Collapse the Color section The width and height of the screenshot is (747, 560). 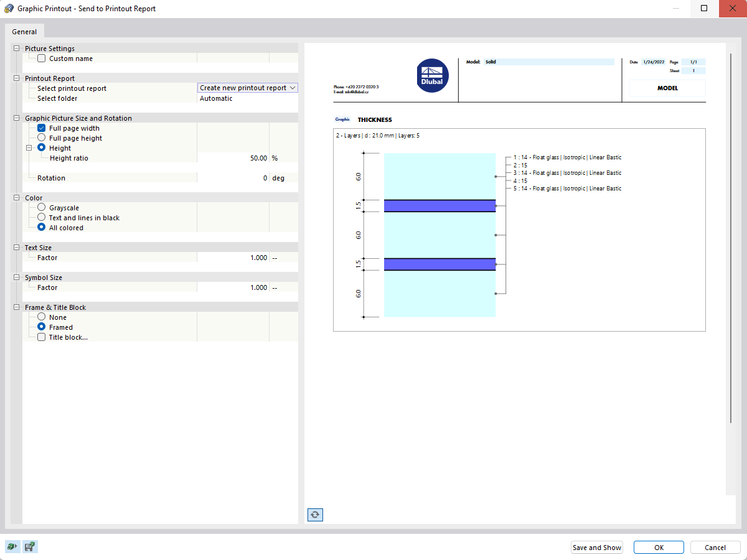[16, 198]
